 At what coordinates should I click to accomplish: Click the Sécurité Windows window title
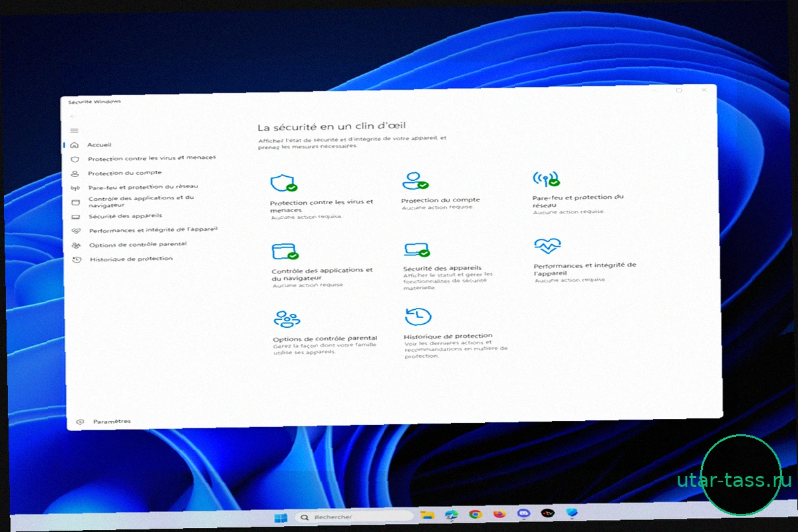94,102
